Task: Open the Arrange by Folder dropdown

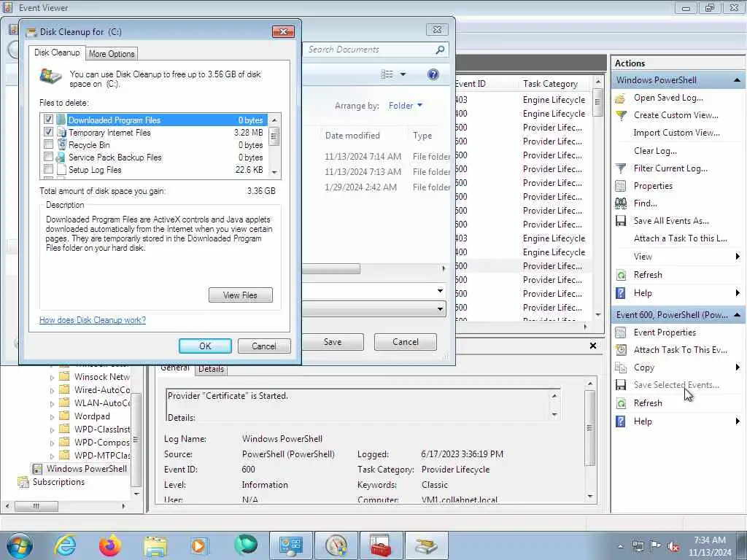Action: click(x=406, y=106)
